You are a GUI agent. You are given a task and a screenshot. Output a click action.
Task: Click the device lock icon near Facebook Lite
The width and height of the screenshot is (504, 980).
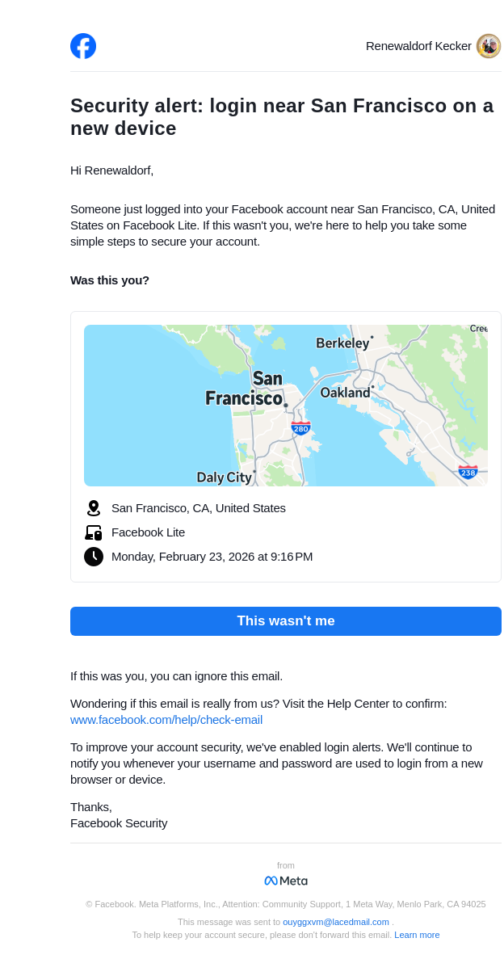coord(94,532)
